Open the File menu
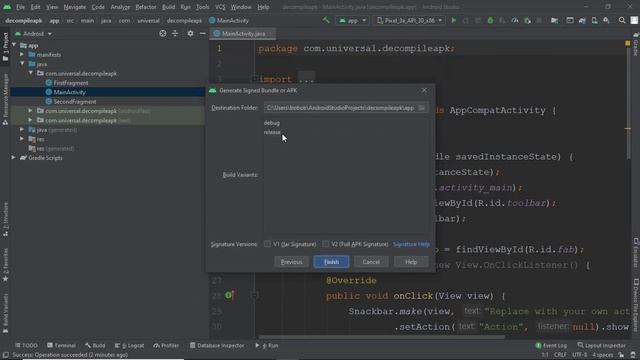 pyautogui.click(x=20, y=7)
